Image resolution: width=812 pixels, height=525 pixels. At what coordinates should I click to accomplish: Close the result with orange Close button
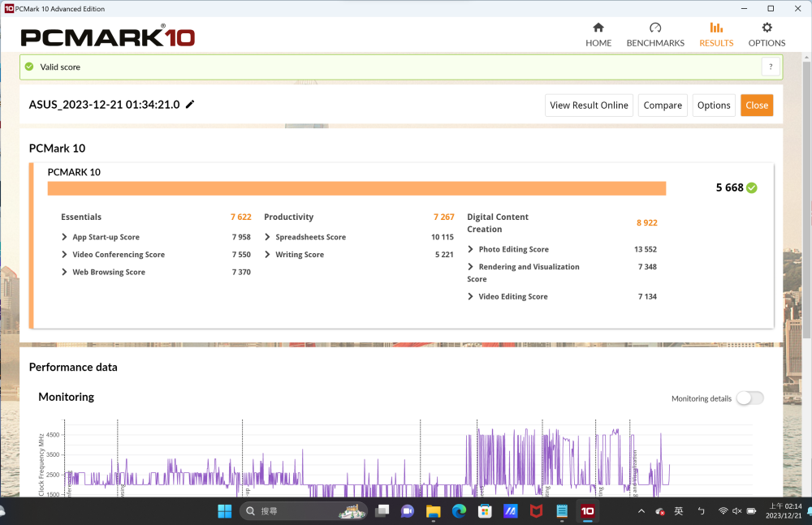pos(756,105)
